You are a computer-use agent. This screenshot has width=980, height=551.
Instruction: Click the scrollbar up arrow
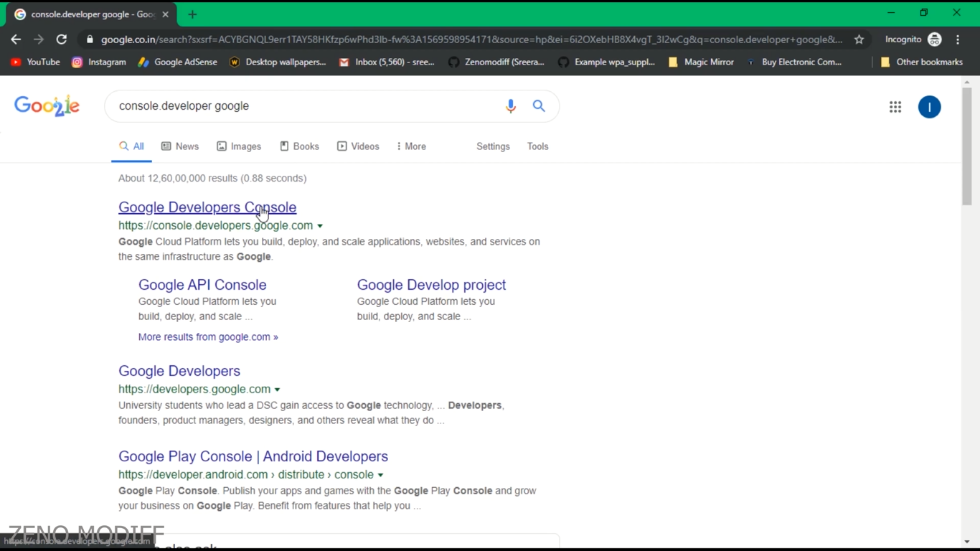(967, 82)
